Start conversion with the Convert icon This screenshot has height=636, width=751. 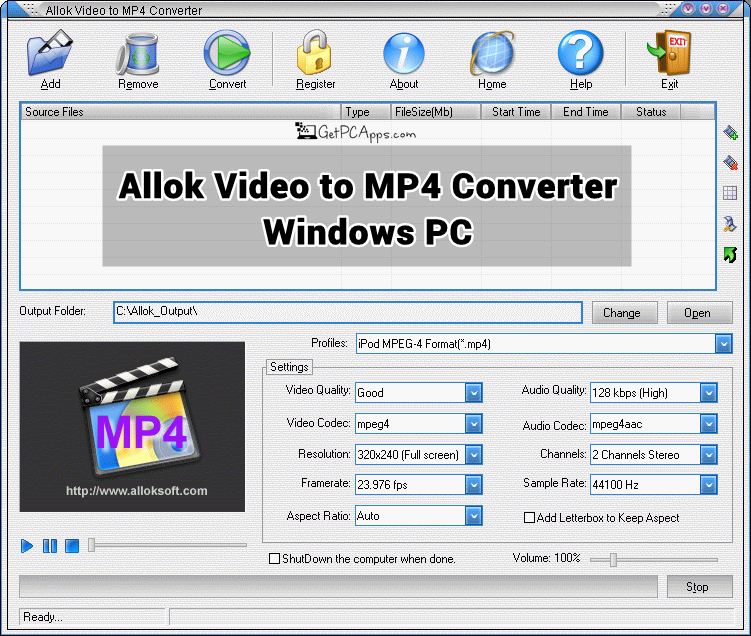pos(227,53)
